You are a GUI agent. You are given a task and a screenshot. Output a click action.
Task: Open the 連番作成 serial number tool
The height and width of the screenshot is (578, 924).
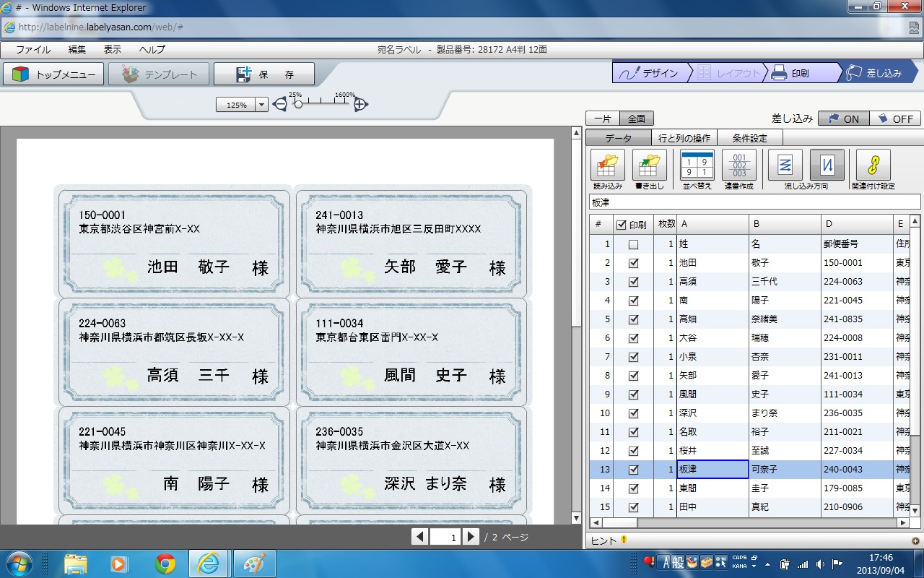pos(738,165)
